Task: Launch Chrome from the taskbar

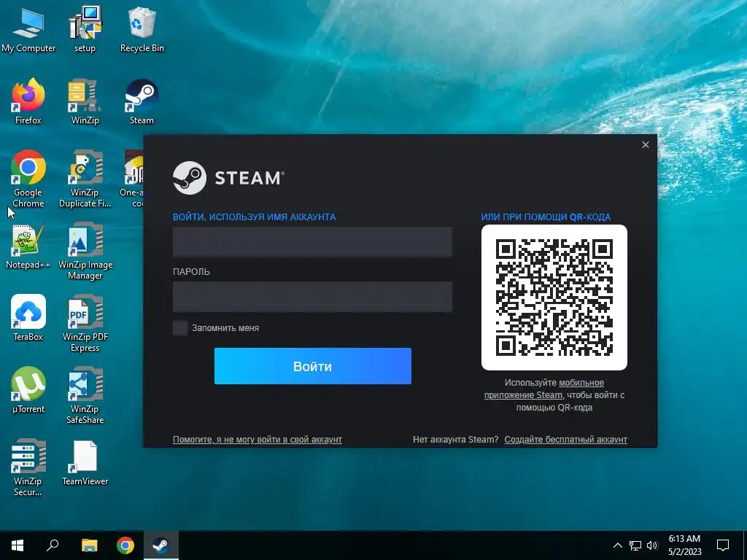Action: pyautogui.click(x=125, y=545)
